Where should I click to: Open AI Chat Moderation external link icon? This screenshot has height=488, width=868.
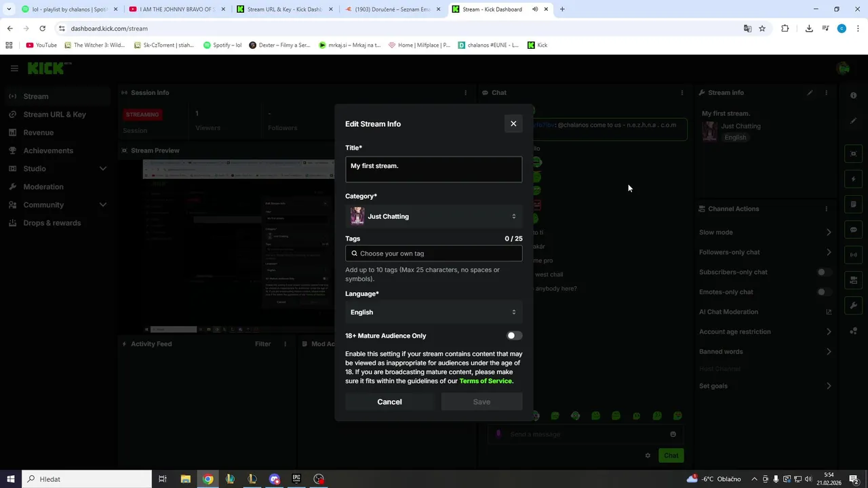coord(829,312)
